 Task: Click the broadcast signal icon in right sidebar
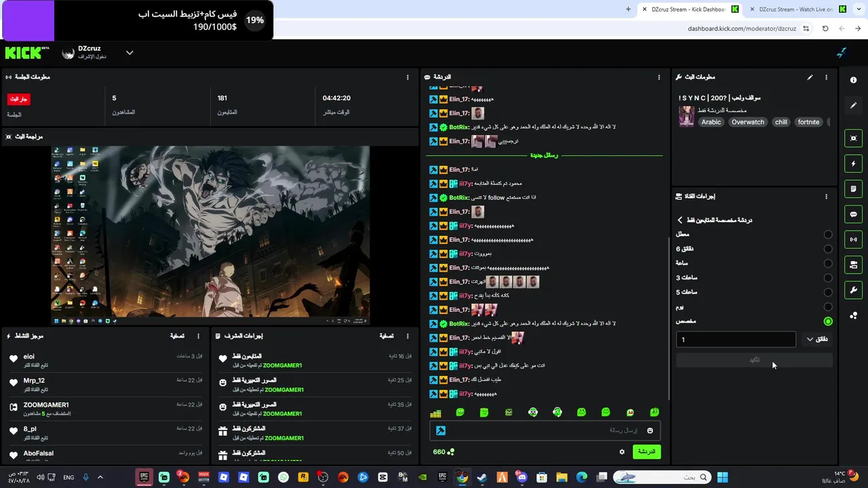tap(853, 239)
